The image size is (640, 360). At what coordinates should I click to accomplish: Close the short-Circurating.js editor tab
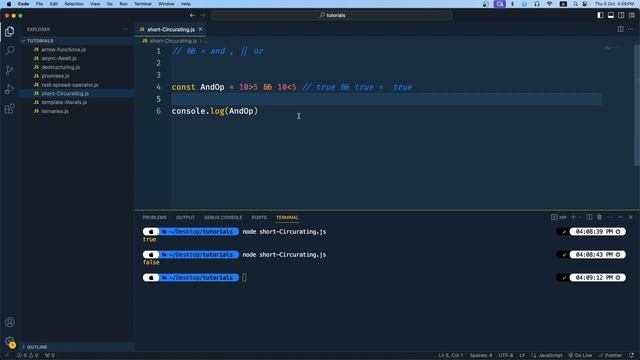tap(200, 29)
